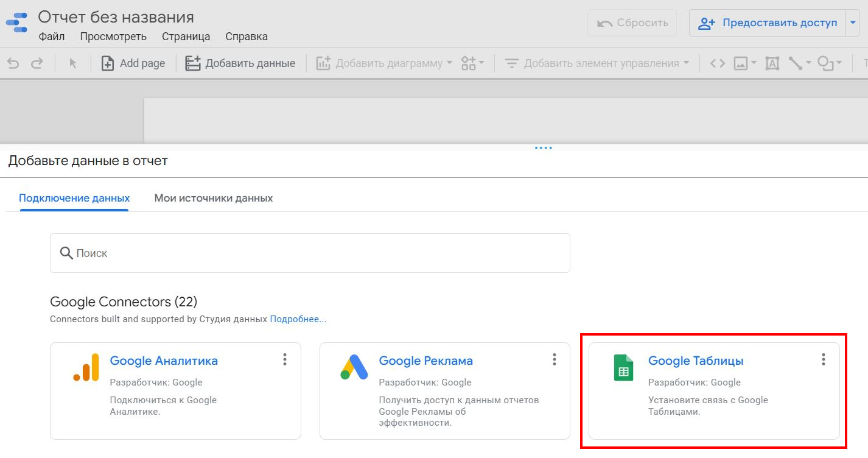Open the Страница menu
Image resolution: width=868 pixels, height=458 pixels.
click(x=186, y=37)
